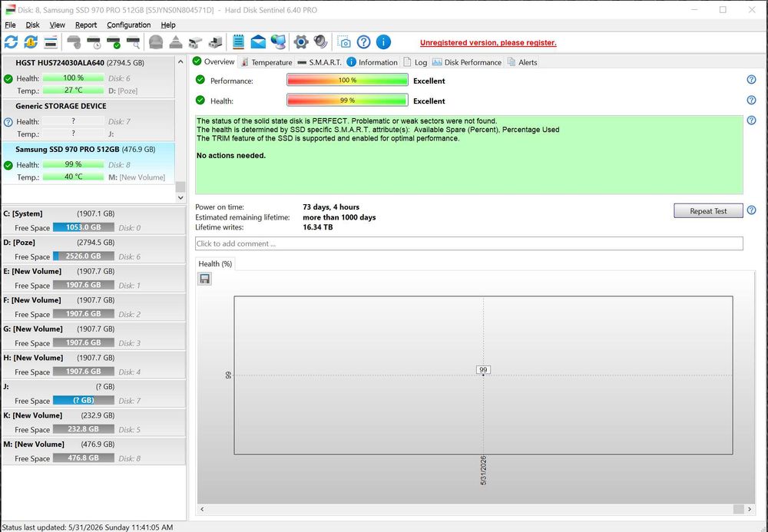This screenshot has width=768, height=532.
Task: Select the Samsung SSD 970 PRO 512GB disk
Action: pyautogui.click(x=88, y=164)
